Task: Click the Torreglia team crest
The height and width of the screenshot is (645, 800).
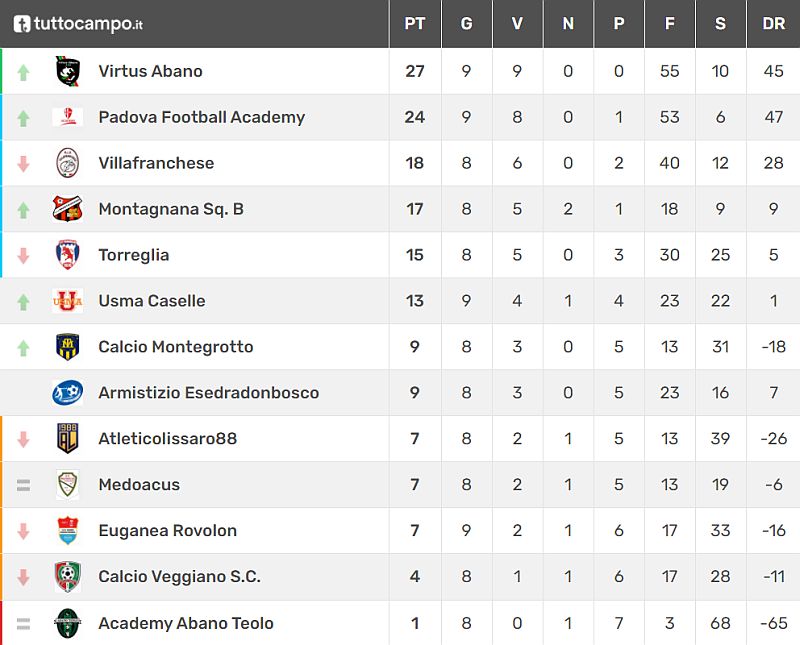Action: tap(67, 255)
